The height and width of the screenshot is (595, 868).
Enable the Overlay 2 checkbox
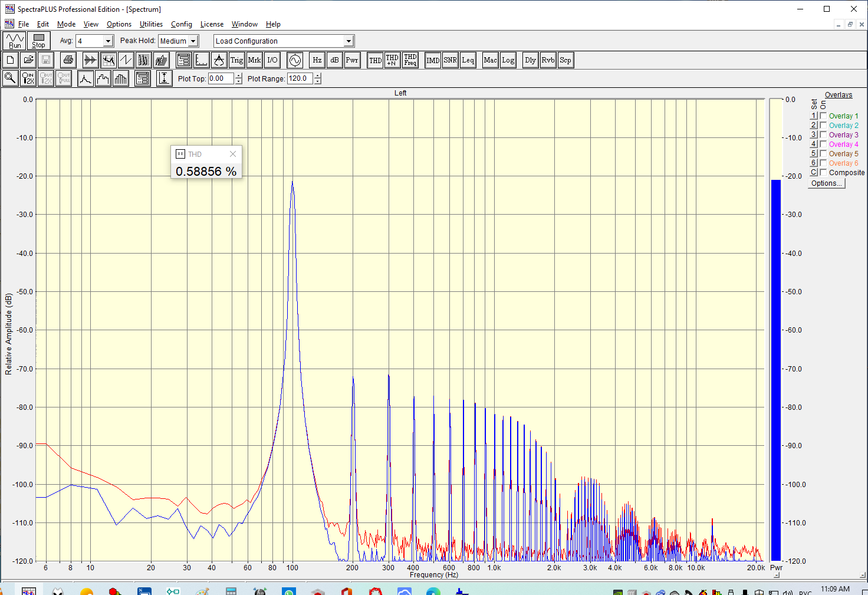tap(823, 125)
